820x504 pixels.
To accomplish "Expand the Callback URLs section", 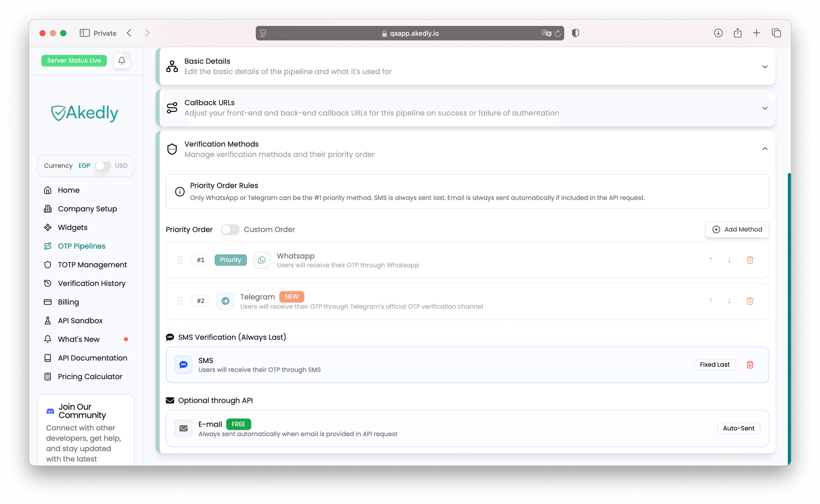I will (764, 108).
